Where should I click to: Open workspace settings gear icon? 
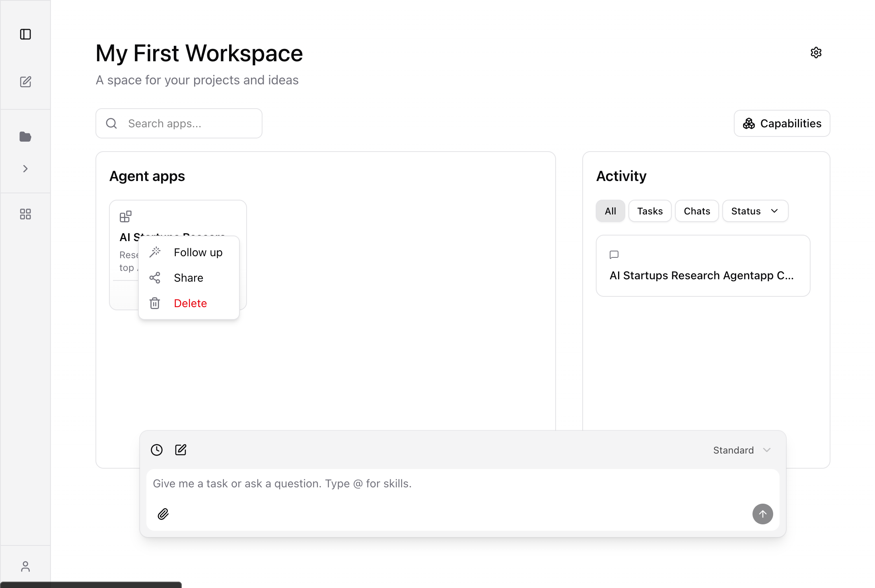(816, 53)
